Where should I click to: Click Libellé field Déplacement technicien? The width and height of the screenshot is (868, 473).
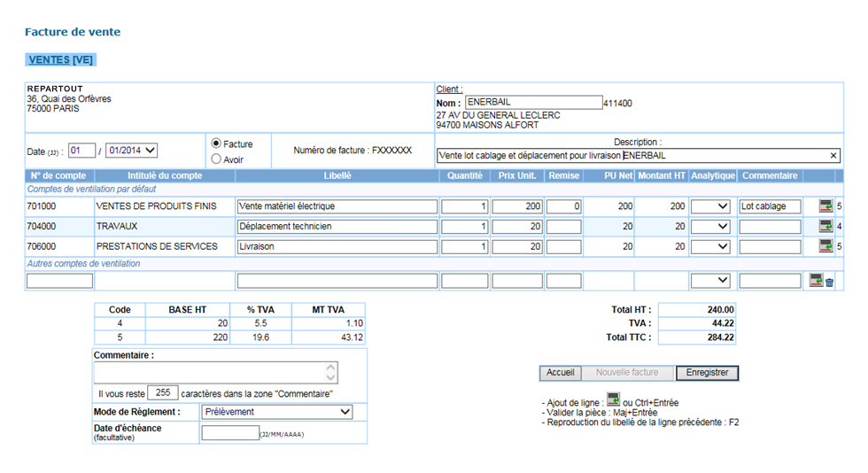tap(337, 226)
